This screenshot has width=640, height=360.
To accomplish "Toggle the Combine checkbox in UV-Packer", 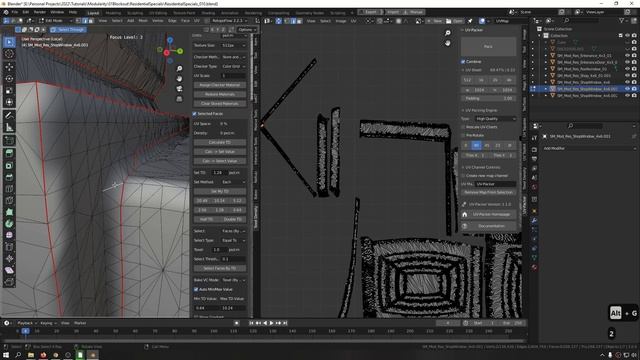I will pos(463,62).
